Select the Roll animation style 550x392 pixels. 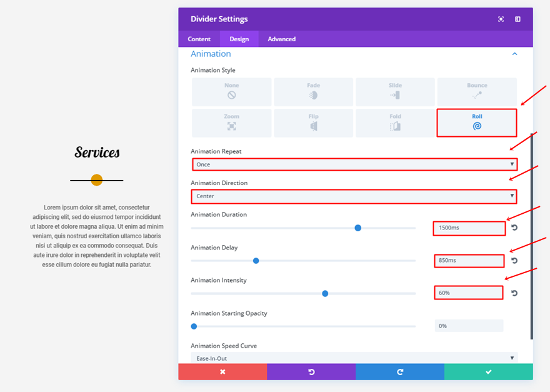point(477,123)
